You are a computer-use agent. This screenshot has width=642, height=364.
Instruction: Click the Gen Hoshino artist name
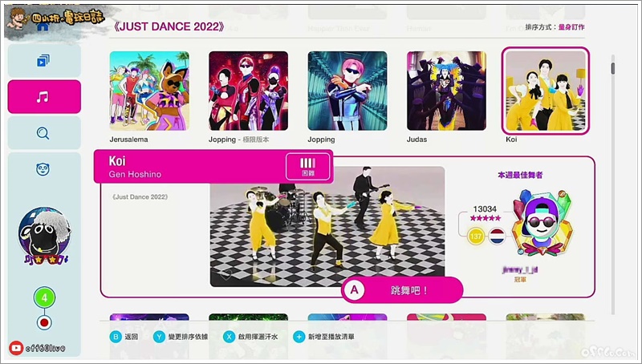tap(135, 174)
